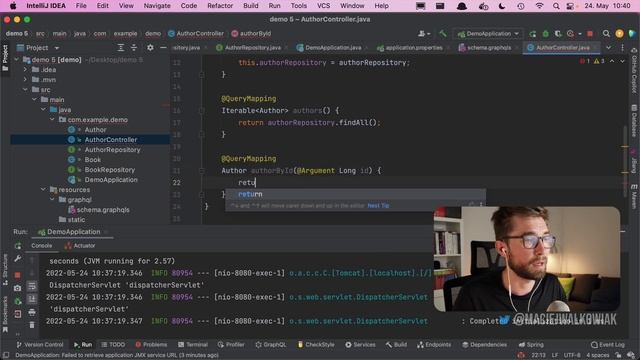Open Run panel wrench settings
Screen dimensions: 640x360
(18, 258)
